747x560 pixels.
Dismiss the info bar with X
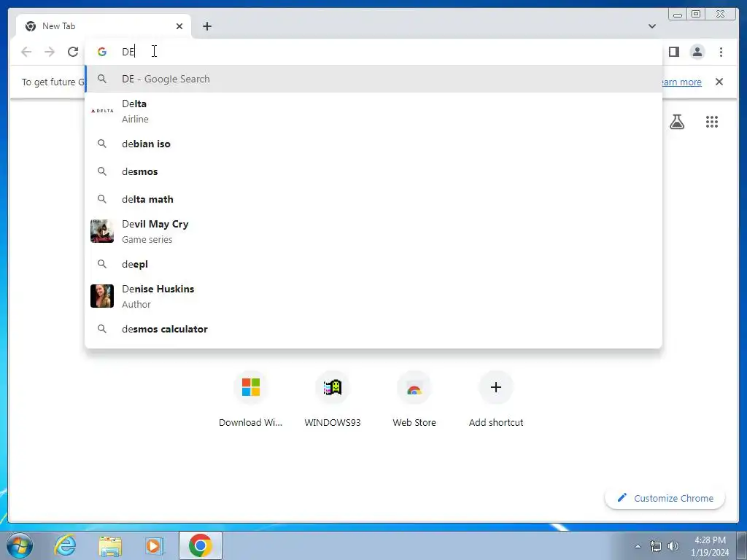719,82
